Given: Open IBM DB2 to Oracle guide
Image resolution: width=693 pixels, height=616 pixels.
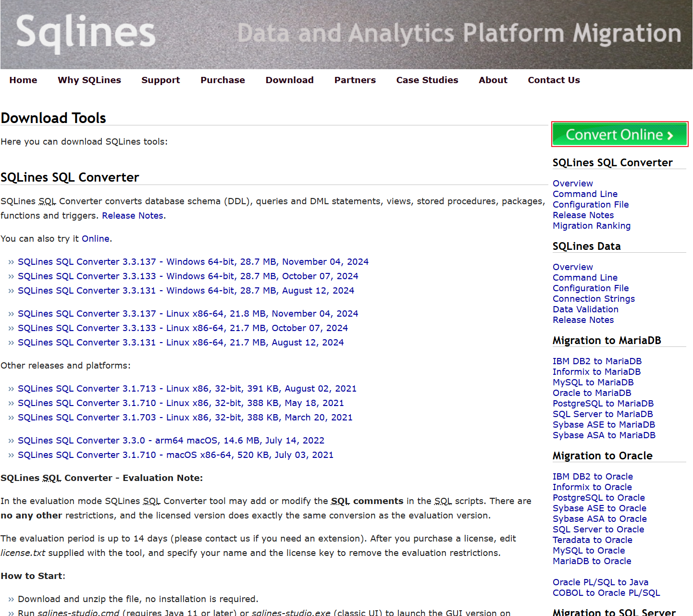Looking at the screenshot, I should tap(593, 477).
